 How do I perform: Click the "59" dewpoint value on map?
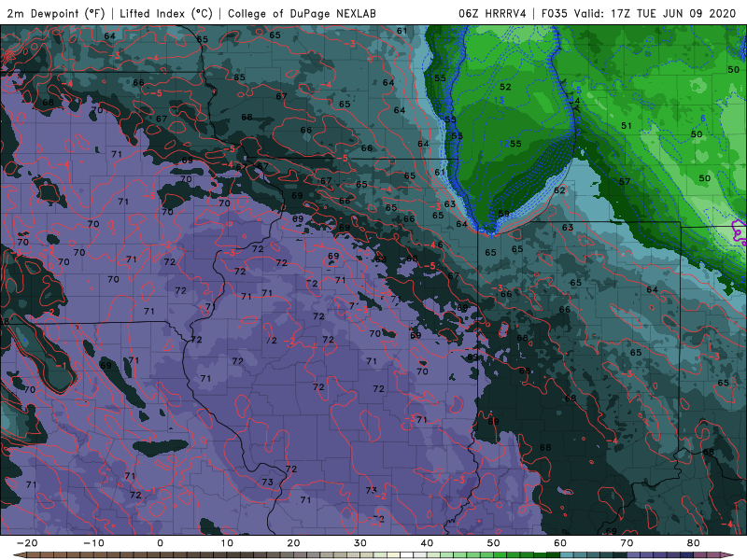pos(503,214)
